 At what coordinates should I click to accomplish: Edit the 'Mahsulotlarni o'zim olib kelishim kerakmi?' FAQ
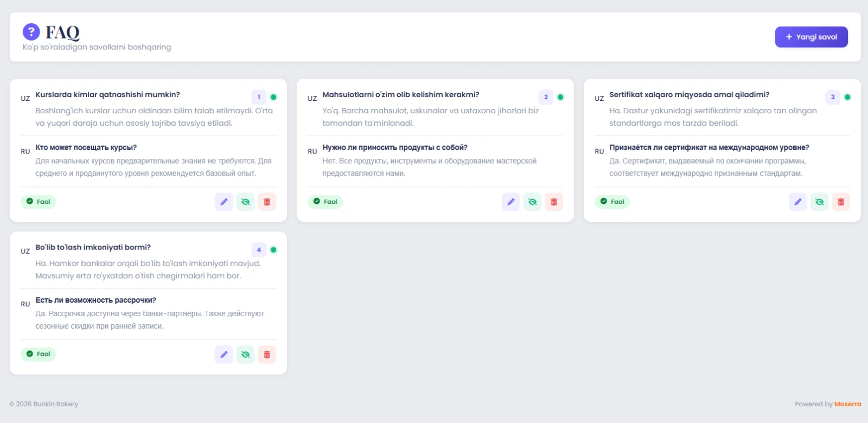pyautogui.click(x=510, y=202)
